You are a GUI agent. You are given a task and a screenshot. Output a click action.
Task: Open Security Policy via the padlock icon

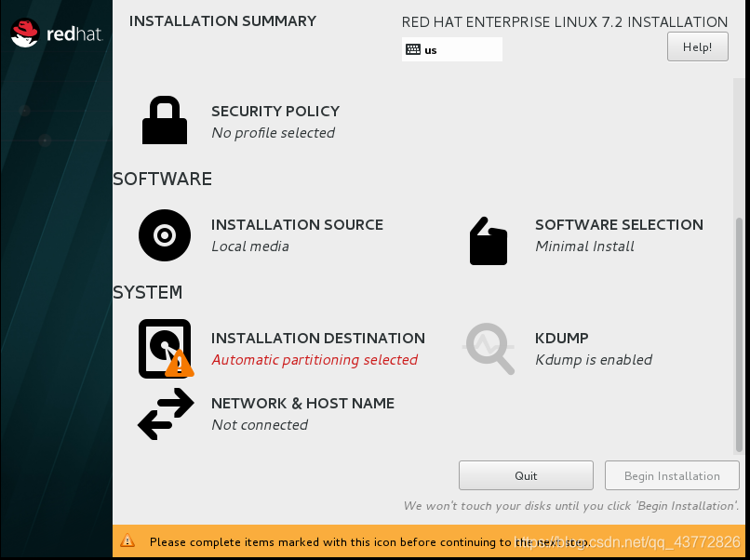[x=165, y=120]
